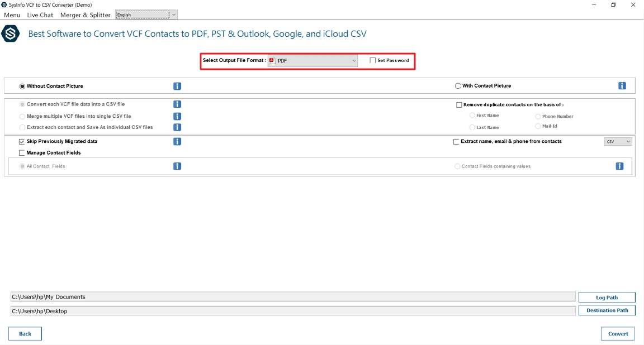Viewport: 644px width, 345px height.
Task: Close the VCF converter window
Action: tap(633, 5)
